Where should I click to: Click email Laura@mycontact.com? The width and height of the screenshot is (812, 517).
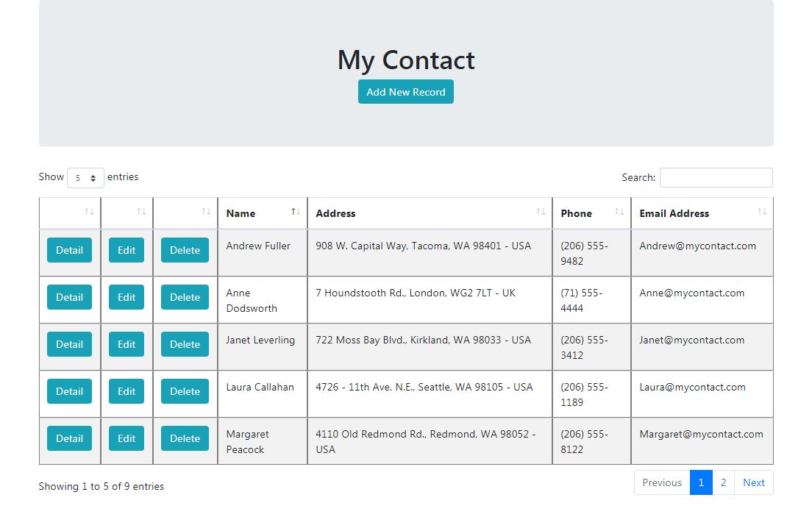click(x=692, y=388)
